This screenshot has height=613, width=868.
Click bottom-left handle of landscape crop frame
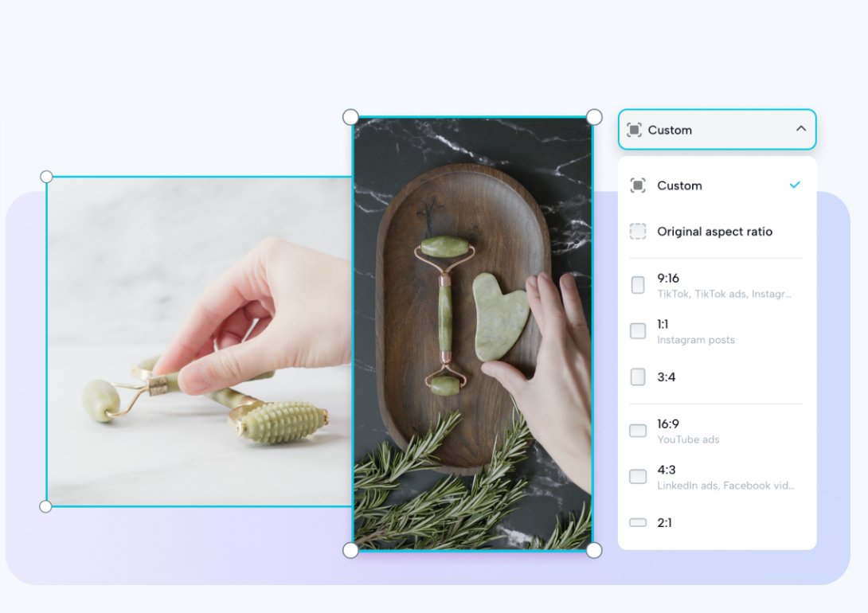[x=46, y=506]
